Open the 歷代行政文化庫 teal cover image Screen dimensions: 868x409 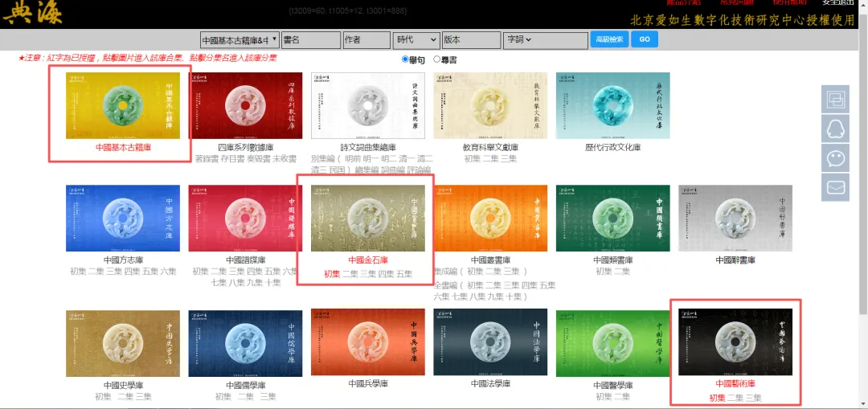612,105
